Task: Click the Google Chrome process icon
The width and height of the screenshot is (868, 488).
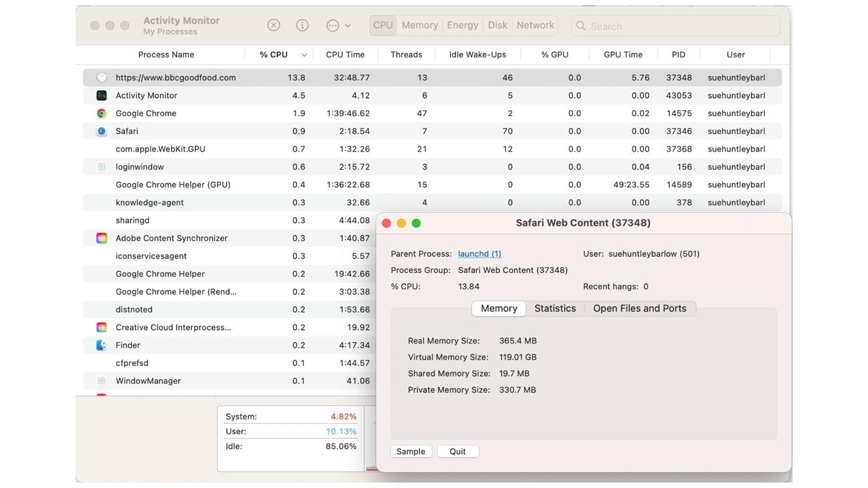Action: pyautogui.click(x=101, y=113)
